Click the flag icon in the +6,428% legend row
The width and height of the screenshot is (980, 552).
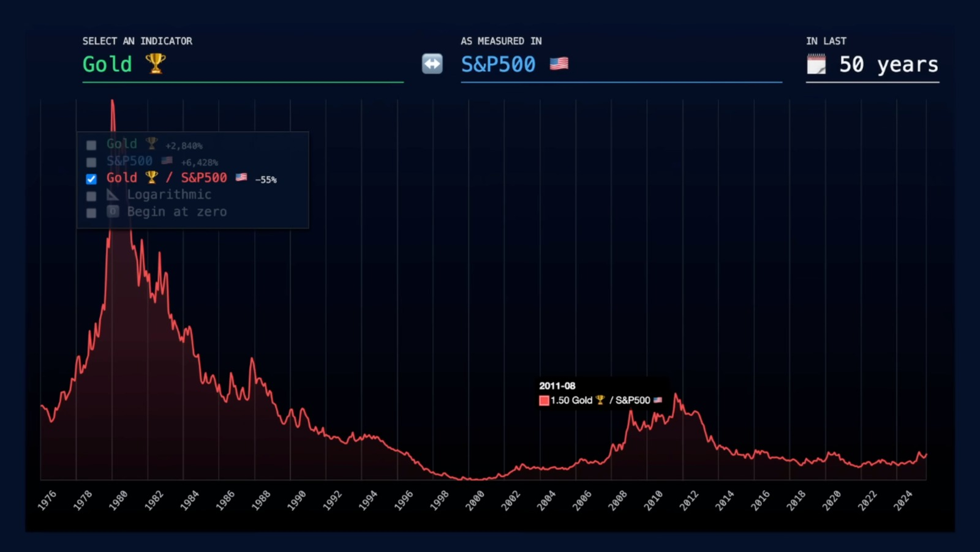(167, 161)
